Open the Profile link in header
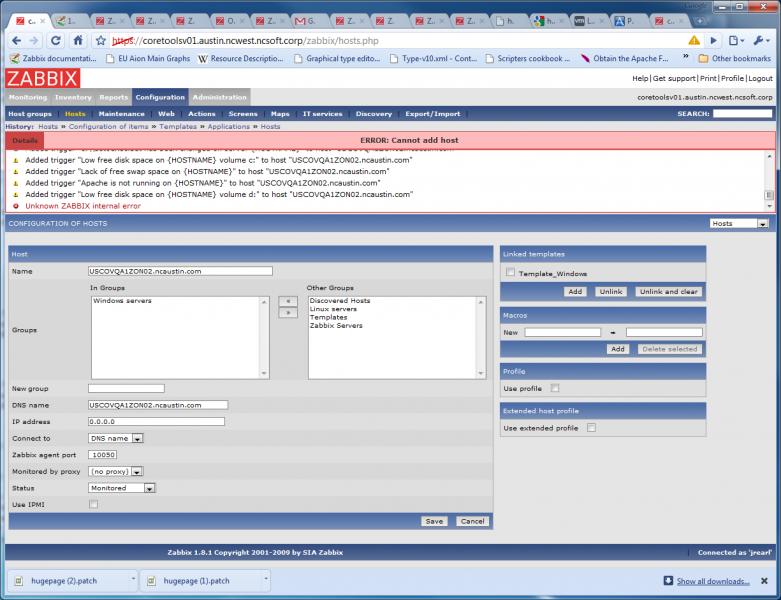 (x=732, y=78)
